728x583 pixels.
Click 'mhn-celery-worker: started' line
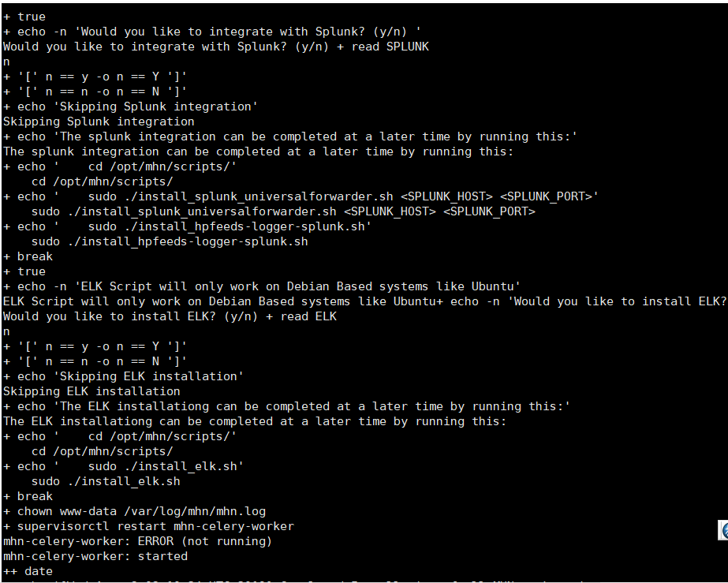[x=95, y=556]
